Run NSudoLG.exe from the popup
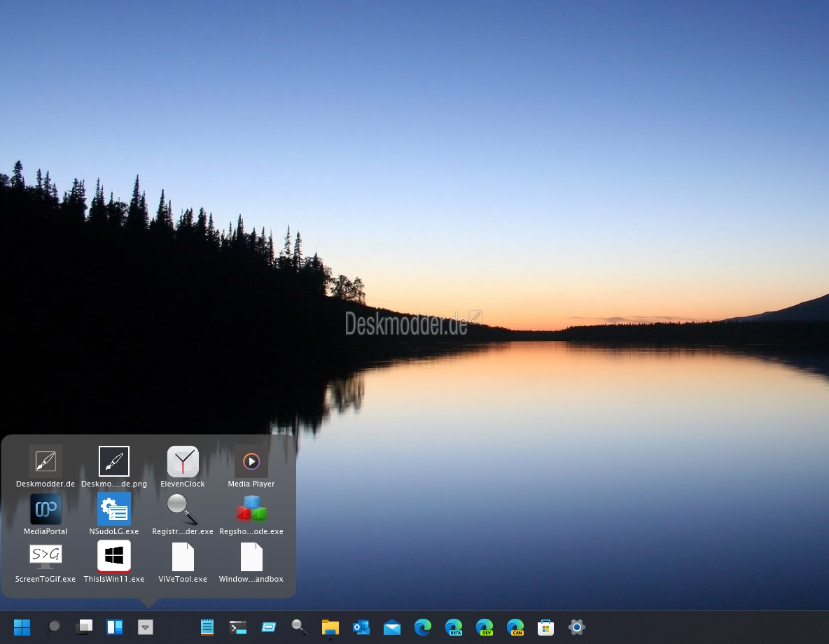 114,510
